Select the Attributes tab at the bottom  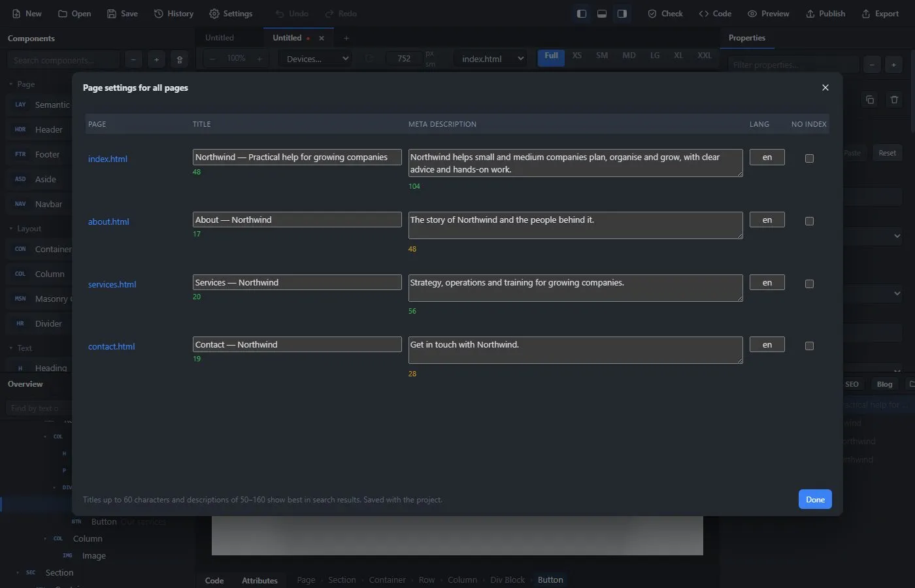259,580
